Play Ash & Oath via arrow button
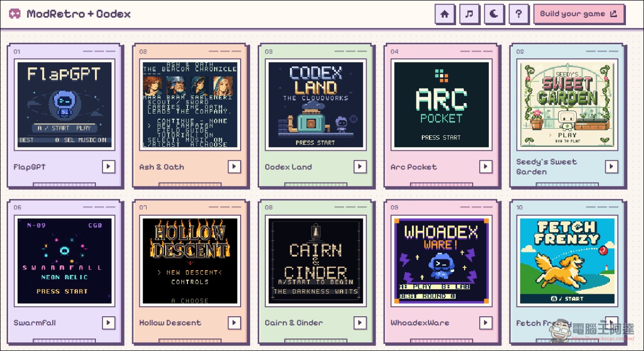 tap(235, 166)
